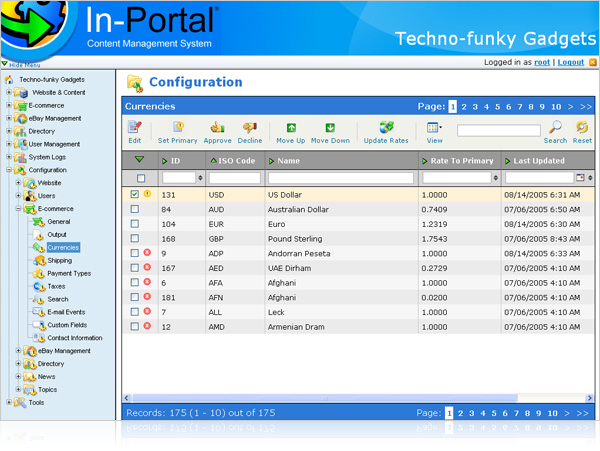
Task: Click the toolbar search input field
Action: [498, 130]
